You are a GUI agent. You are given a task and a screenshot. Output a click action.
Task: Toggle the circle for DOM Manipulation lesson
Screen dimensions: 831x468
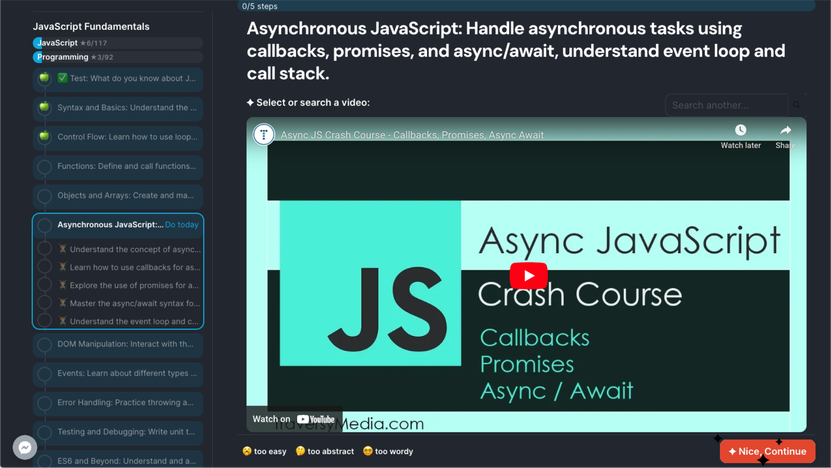(x=45, y=345)
